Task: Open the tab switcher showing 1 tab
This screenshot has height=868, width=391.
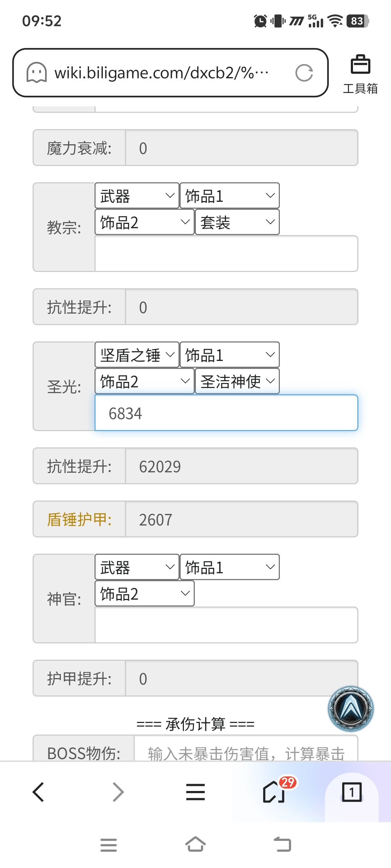Action: [352, 792]
